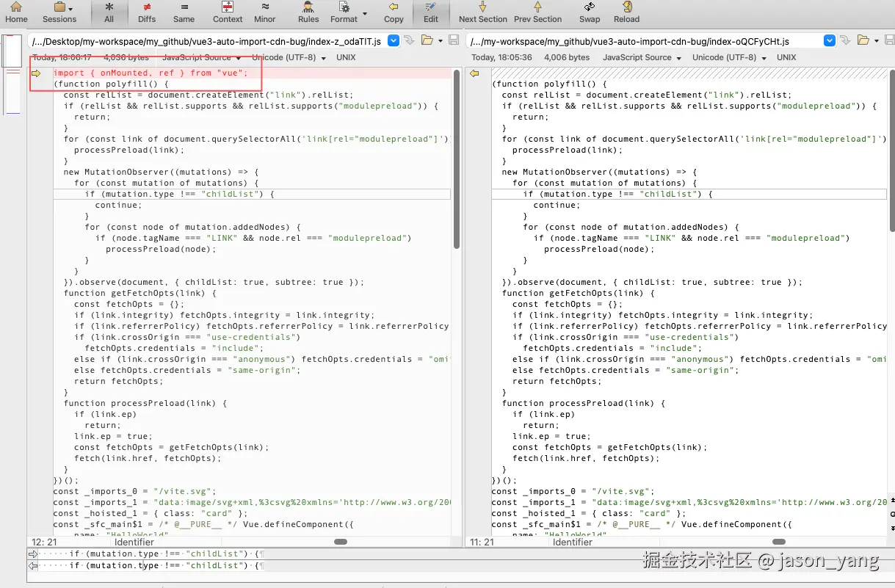Click the Home toolbar icon

(15, 12)
